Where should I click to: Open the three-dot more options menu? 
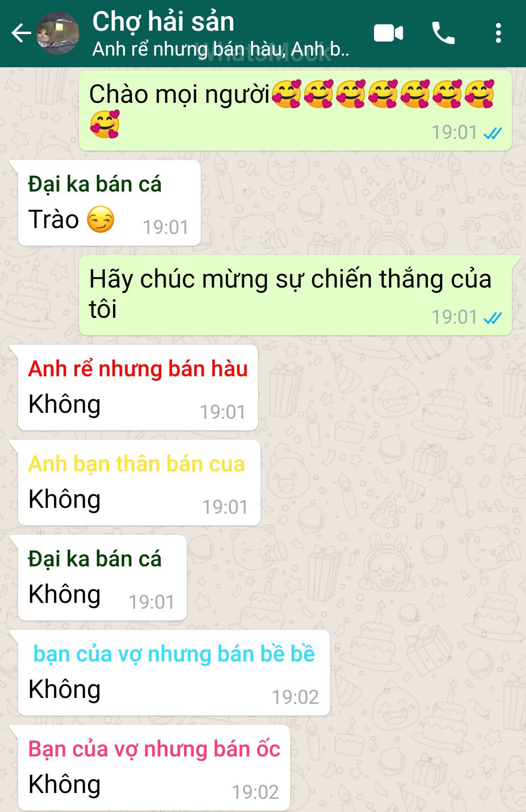(498, 33)
